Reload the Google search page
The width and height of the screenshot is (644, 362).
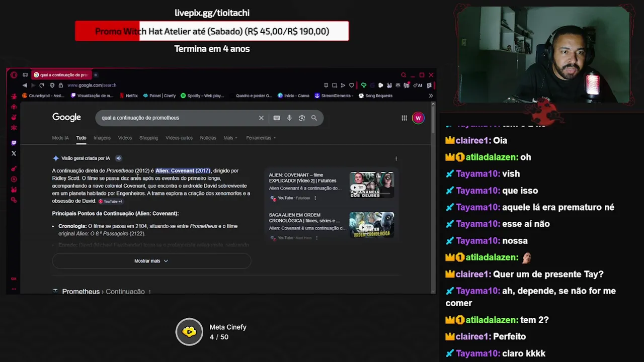[42, 85]
